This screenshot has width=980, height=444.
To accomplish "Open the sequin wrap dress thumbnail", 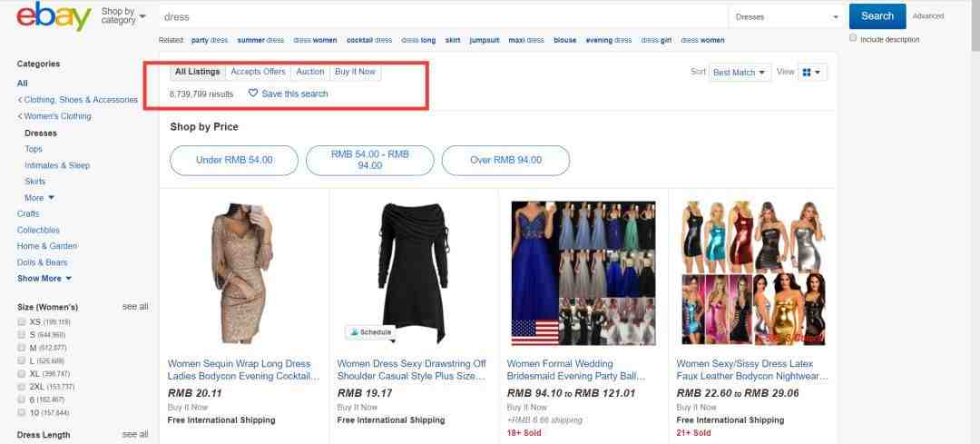I will coord(242,272).
